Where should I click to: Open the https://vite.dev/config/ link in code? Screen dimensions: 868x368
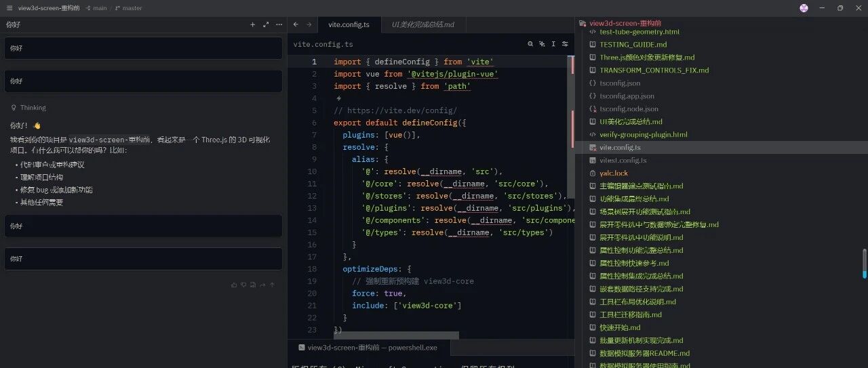click(401, 110)
